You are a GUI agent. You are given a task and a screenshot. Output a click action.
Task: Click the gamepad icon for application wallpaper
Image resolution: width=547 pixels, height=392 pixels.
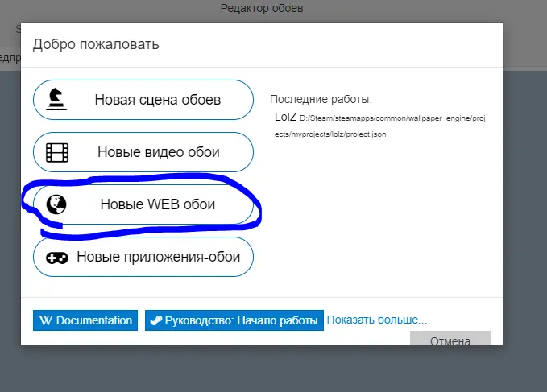57,258
